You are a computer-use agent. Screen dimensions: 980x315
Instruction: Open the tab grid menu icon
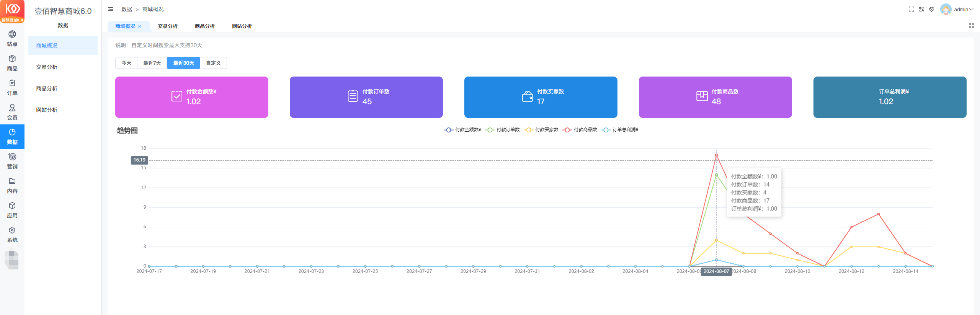[x=971, y=26]
